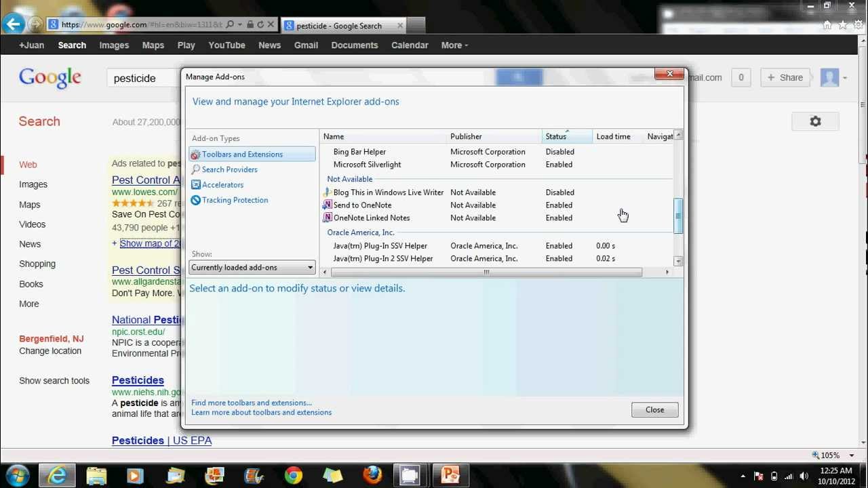This screenshot has height=488, width=868.
Task: Open the Windows Start orb
Action: (17, 475)
